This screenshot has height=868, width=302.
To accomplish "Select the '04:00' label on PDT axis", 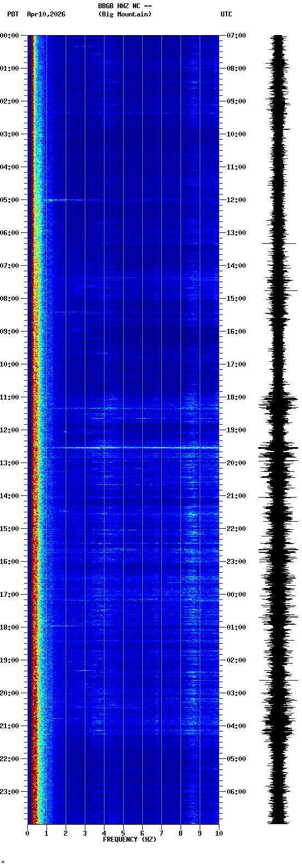I will click(x=10, y=167).
